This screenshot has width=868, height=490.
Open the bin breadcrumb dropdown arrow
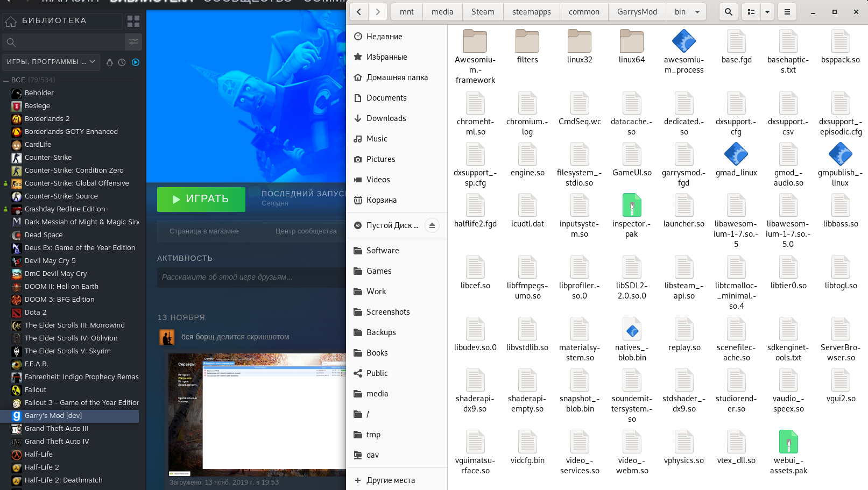click(x=699, y=11)
